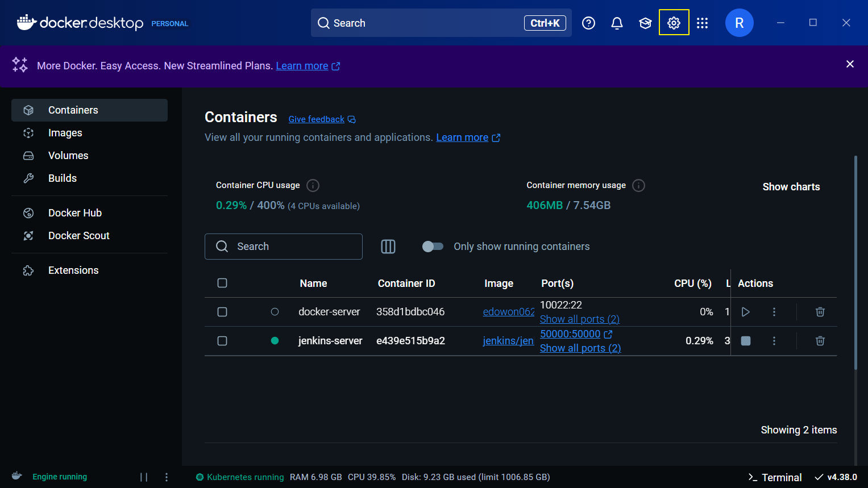
Task: Open more actions menu for docker-server
Action: [x=774, y=312]
